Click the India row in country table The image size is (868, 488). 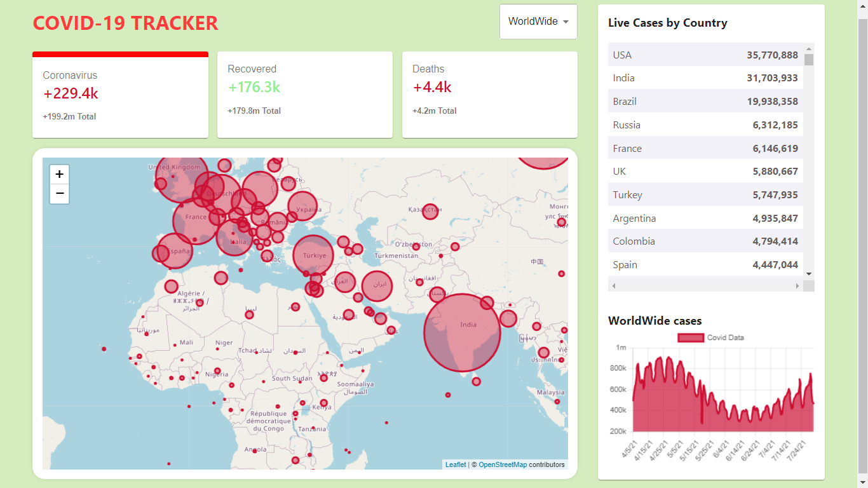pyautogui.click(x=705, y=78)
